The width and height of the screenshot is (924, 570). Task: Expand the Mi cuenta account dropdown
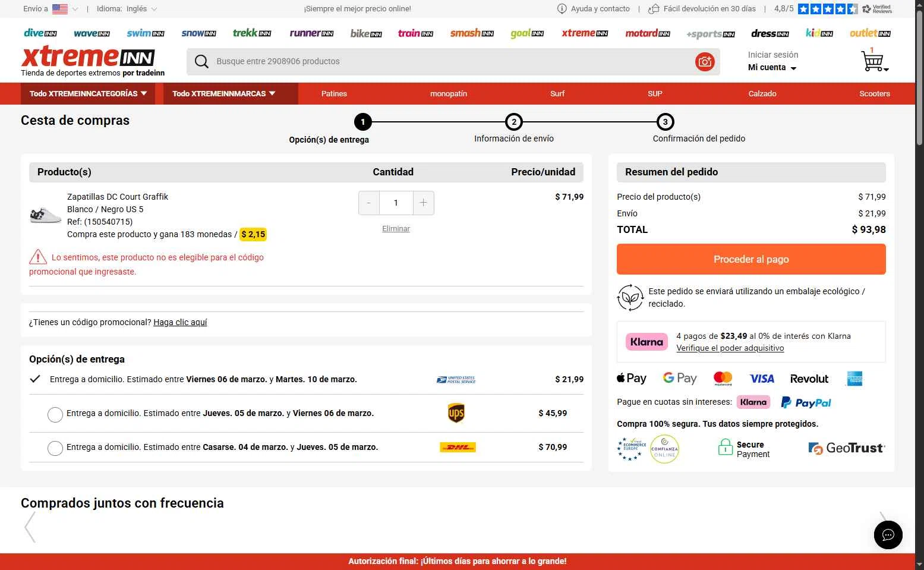772,68
